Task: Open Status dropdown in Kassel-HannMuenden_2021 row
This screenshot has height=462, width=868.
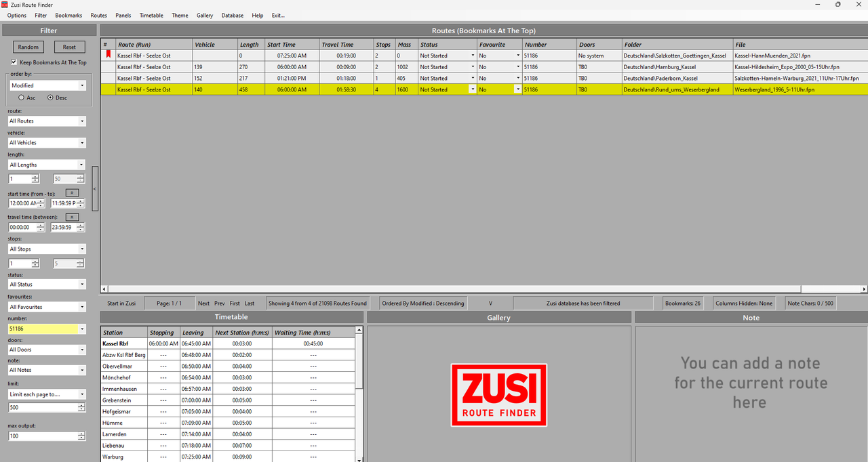Action: 473,56
